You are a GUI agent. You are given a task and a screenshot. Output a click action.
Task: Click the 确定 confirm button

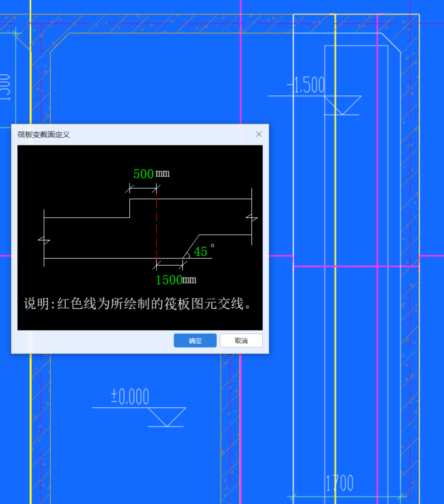195,341
